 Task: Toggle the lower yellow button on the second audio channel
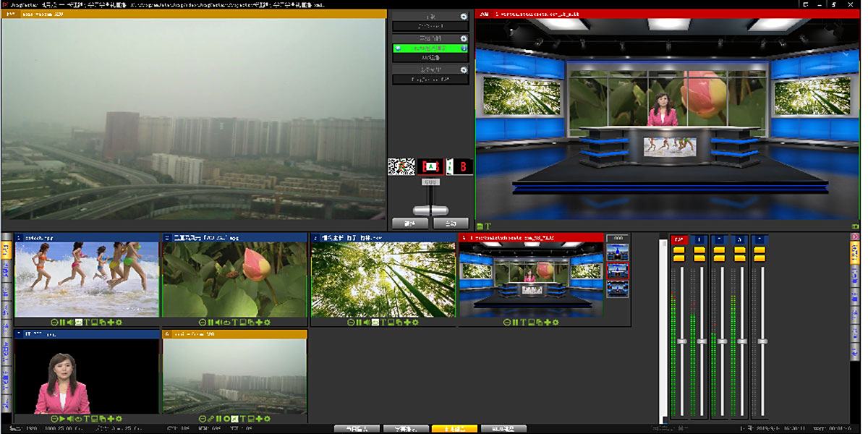click(x=699, y=258)
